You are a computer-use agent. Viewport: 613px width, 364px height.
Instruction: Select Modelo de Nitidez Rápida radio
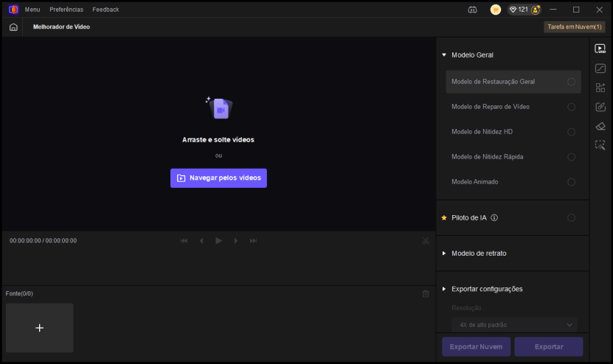(x=571, y=157)
